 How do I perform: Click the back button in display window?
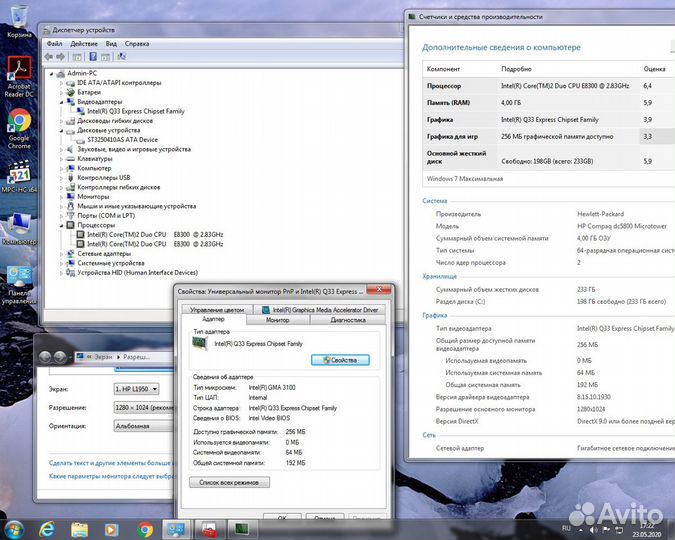45,357
